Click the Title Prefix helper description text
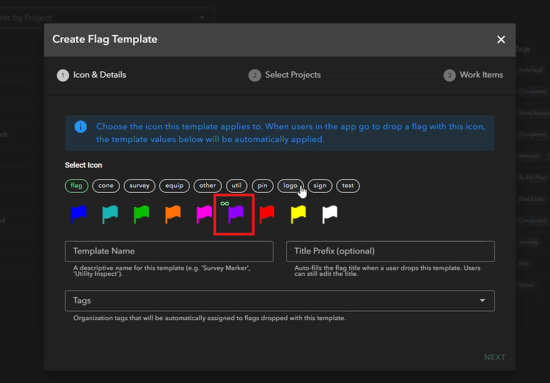The height and width of the screenshot is (383, 550). [387, 271]
